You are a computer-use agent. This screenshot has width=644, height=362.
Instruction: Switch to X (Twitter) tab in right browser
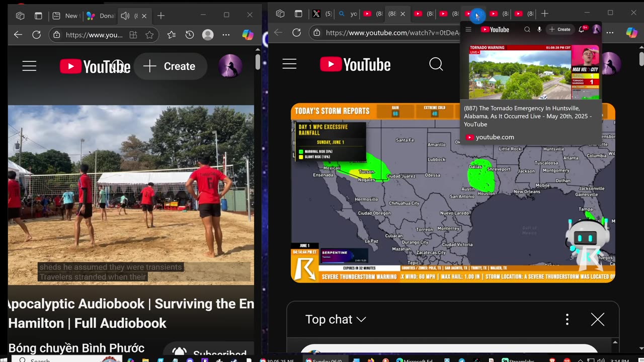point(321,14)
